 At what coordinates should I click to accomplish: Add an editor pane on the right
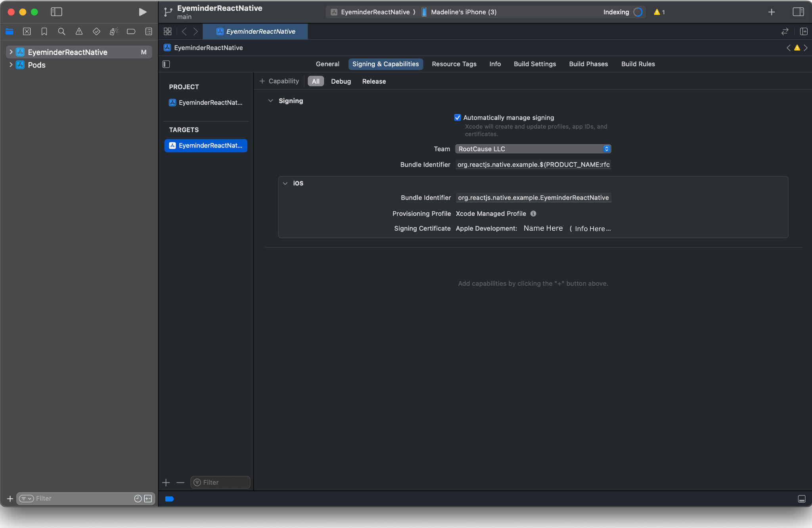pos(804,31)
